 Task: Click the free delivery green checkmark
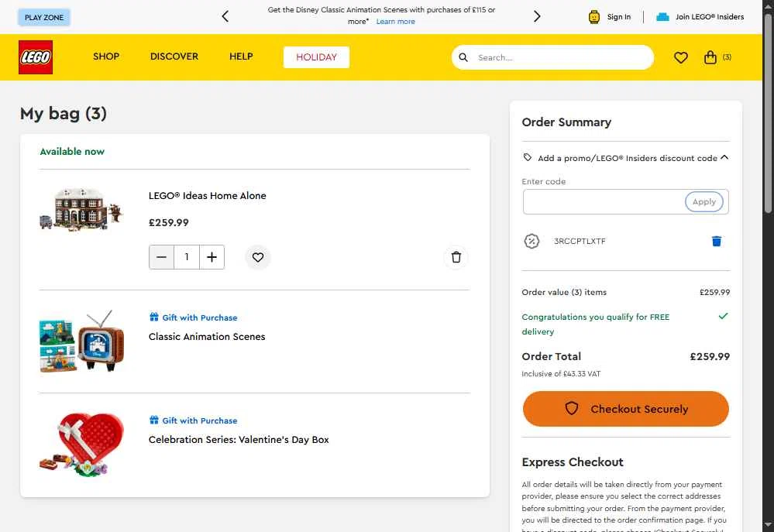coord(723,316)
